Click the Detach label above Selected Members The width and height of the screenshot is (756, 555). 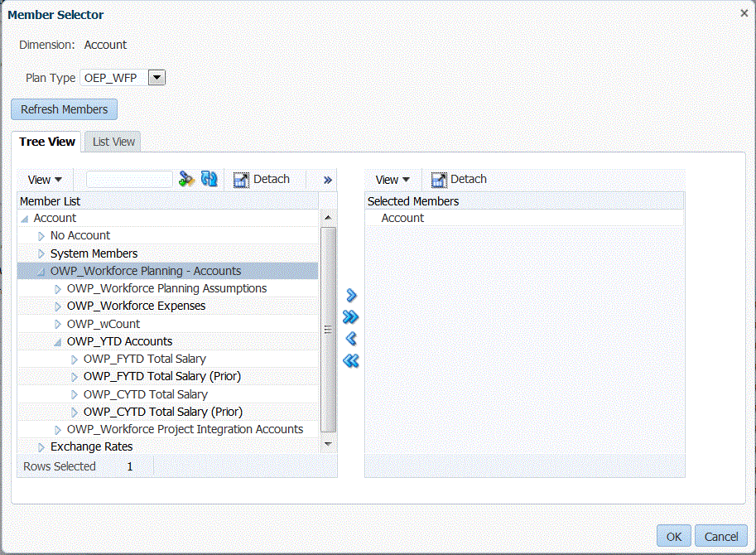pos(469,179)
